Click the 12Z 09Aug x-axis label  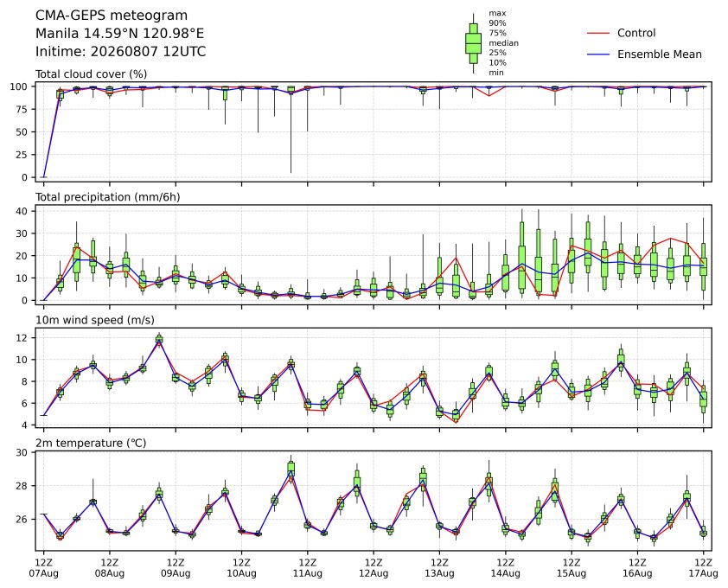coord(176,567)
